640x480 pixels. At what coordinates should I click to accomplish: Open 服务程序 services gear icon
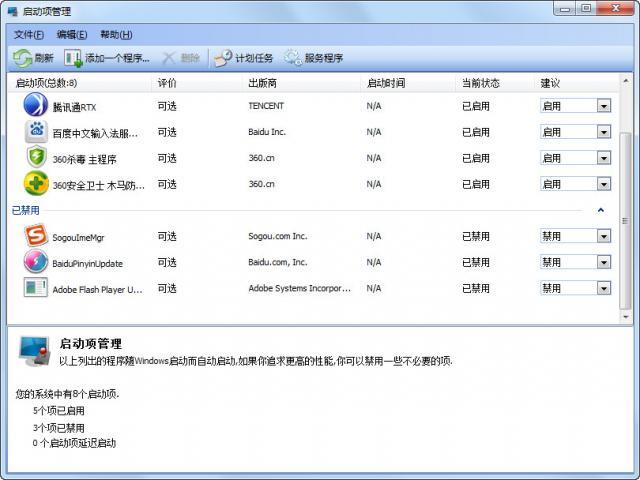[293, 58]
